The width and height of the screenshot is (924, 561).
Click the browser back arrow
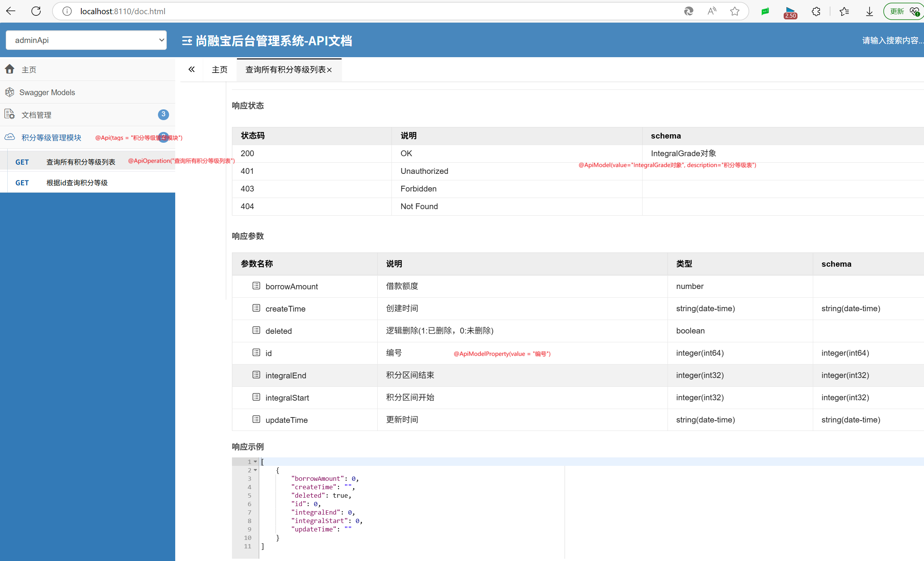click(x=11, y=11)
